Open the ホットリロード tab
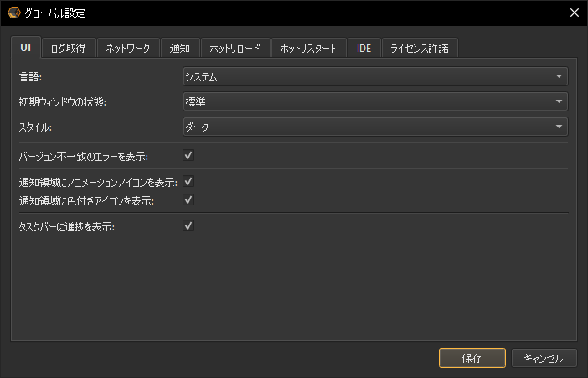Image resolution: width=588 pixels, height=378 pixels. coord(235,48)
